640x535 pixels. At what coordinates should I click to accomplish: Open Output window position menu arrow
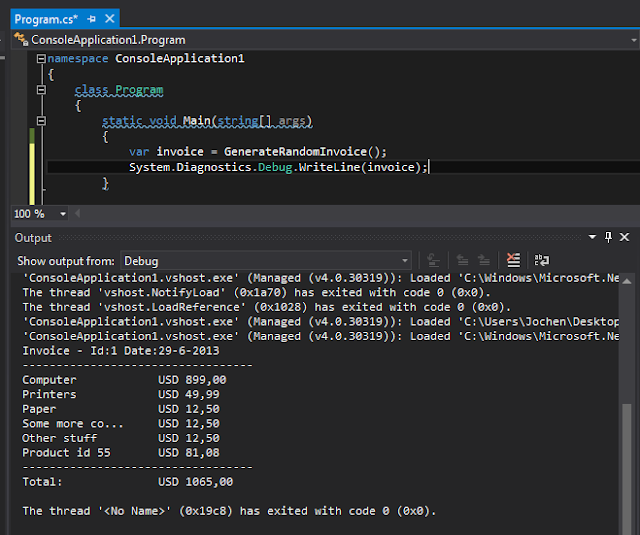[591, 237]
